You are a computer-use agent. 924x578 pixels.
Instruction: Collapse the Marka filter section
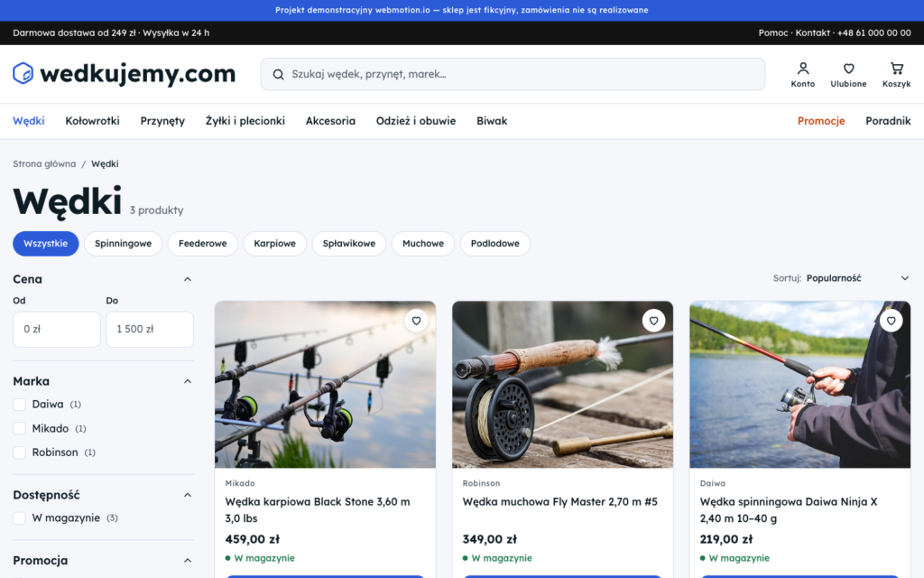click(188, 381)
